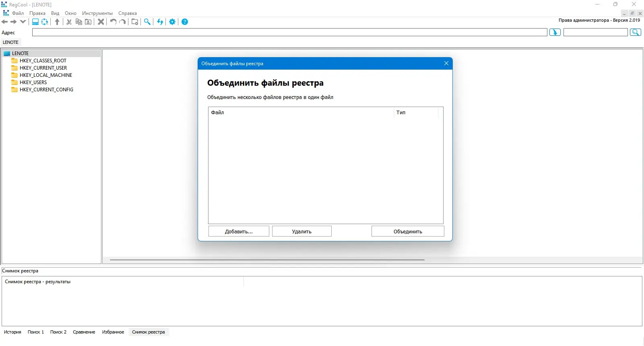
Task: Switch to the Избранное bottom tab
Action: (x=113, y=332)
